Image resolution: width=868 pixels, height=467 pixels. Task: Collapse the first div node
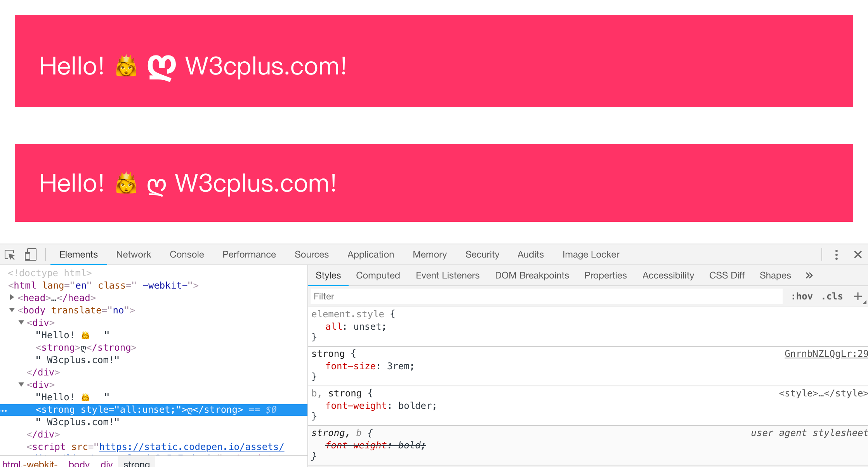(21, 322)
